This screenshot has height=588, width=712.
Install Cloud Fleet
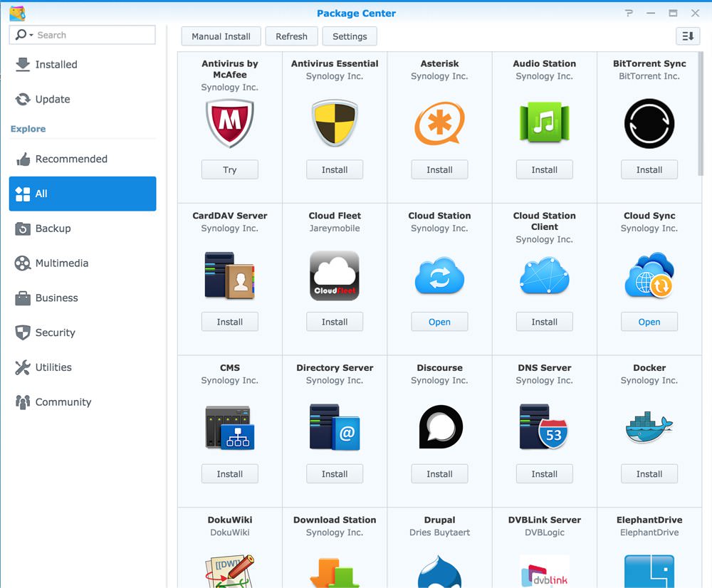(x=335, y=322)
